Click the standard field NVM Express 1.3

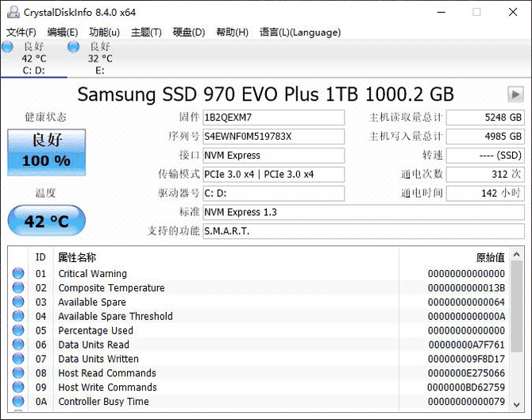tap(364, 212)
